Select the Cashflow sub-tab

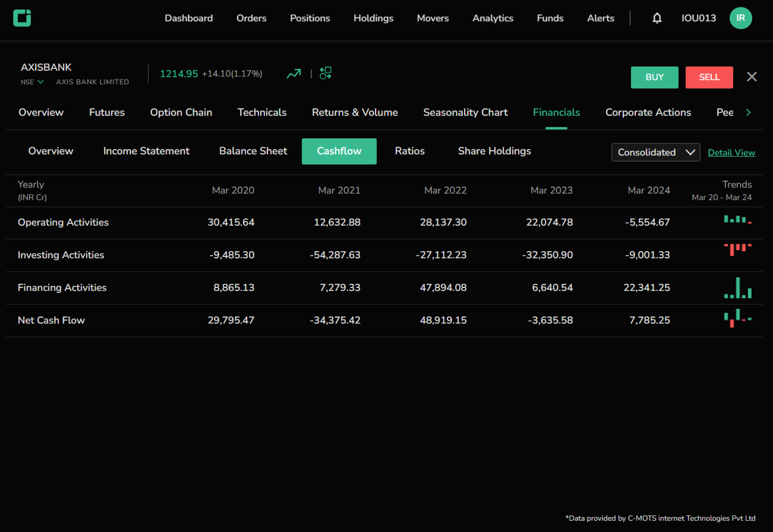pos(339,151)
